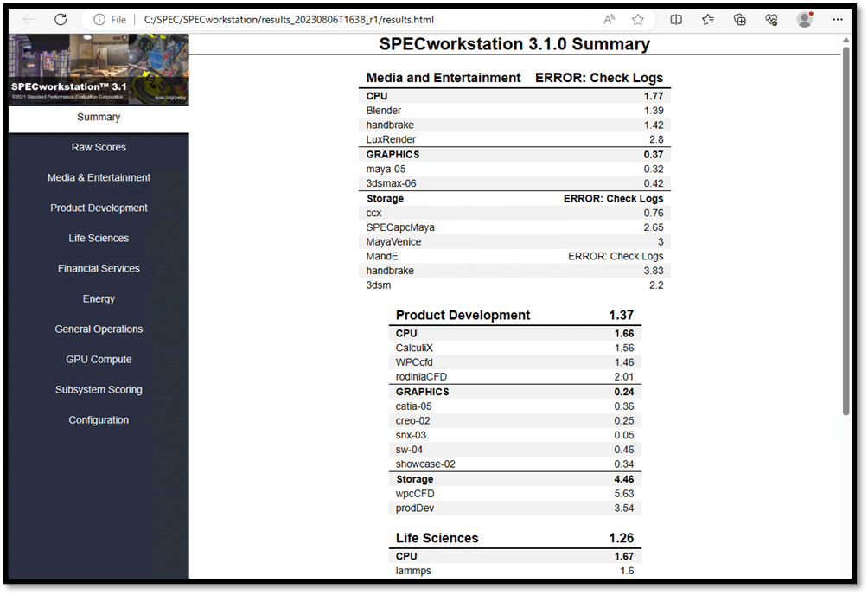Viewport: 868px width, 595px height.
Task: Open the Favorites list icon
Action: [707, 19]
